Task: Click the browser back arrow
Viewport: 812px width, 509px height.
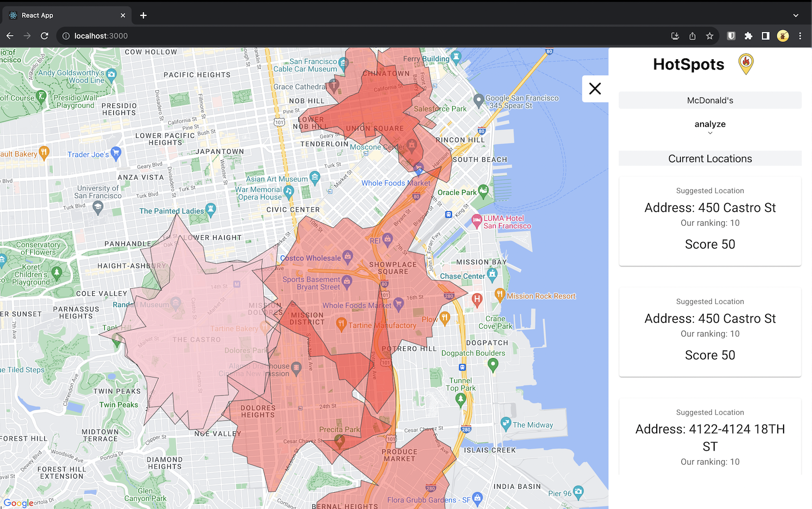Action: coord(10,36)
